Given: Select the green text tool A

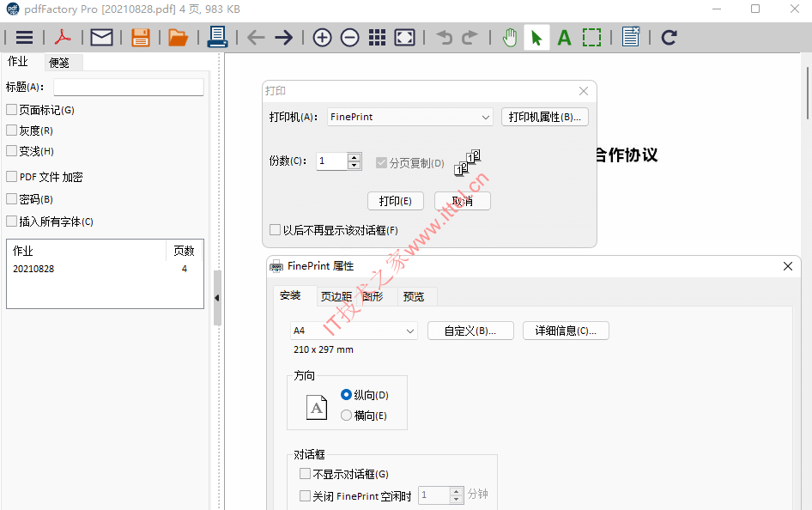Looking at the screenshot, I should pyautogui.click(x=565, y=37).
